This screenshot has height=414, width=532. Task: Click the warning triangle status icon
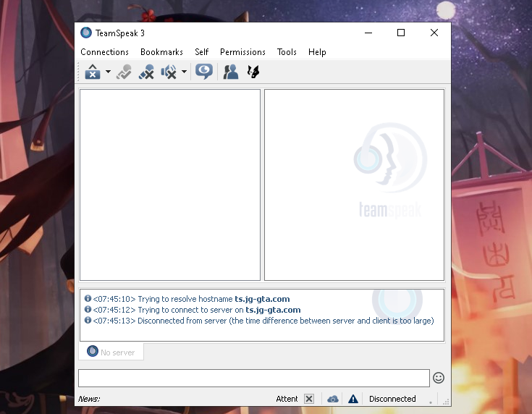[353, 399]
